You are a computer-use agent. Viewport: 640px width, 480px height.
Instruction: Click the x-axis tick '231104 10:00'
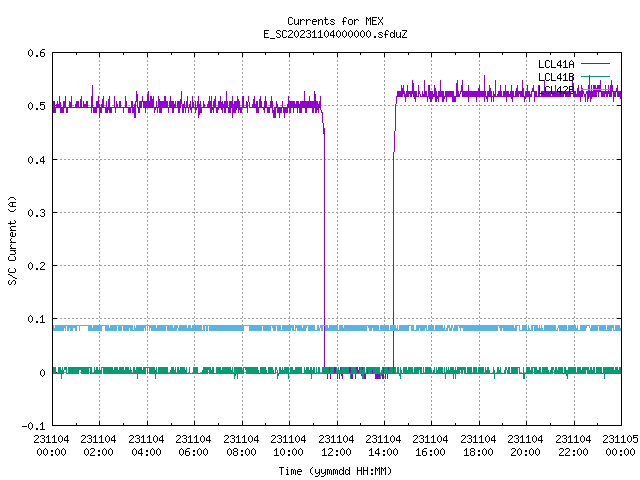288,446
